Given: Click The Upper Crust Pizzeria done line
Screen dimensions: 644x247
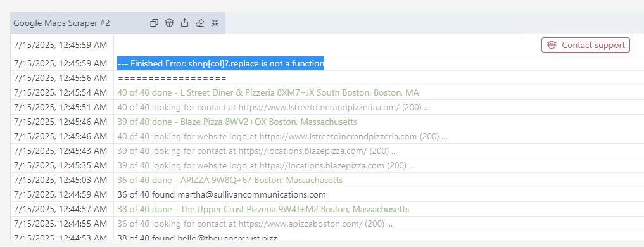Looking at the screenshot, I should tap(263, 210).
